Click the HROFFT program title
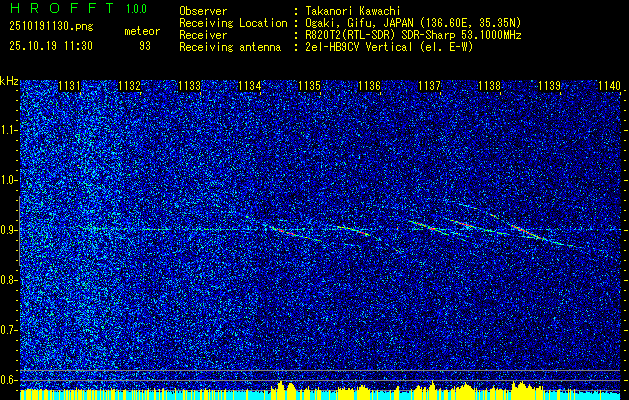The height and width of the screenshot is (400, 629). coord(62,8)
